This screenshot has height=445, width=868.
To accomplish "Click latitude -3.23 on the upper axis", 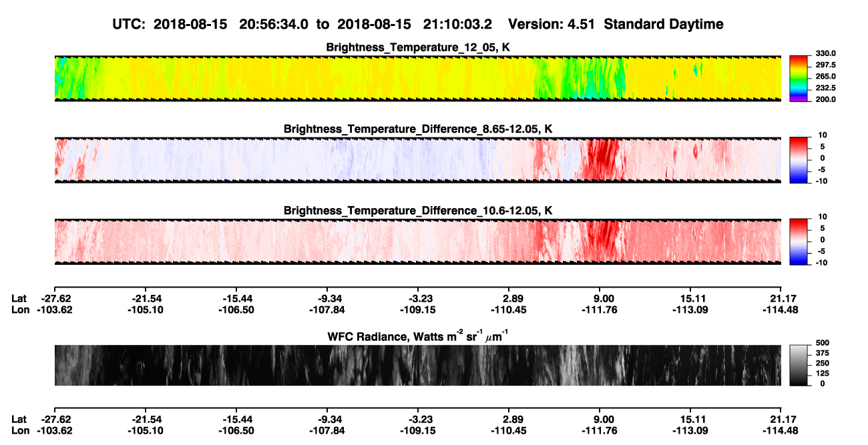I will click(x=418, y=299).
